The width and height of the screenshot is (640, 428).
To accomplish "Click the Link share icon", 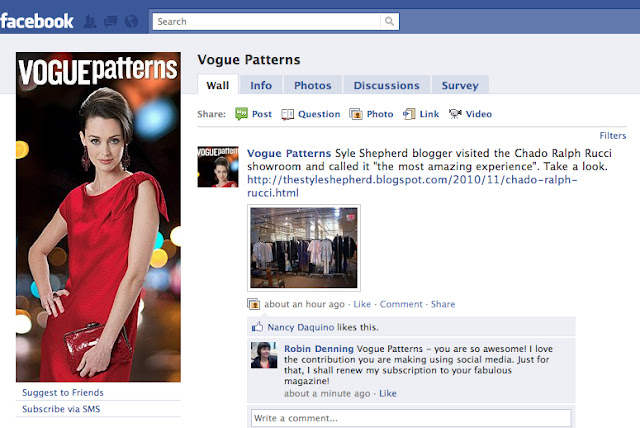I will point(409,114).
